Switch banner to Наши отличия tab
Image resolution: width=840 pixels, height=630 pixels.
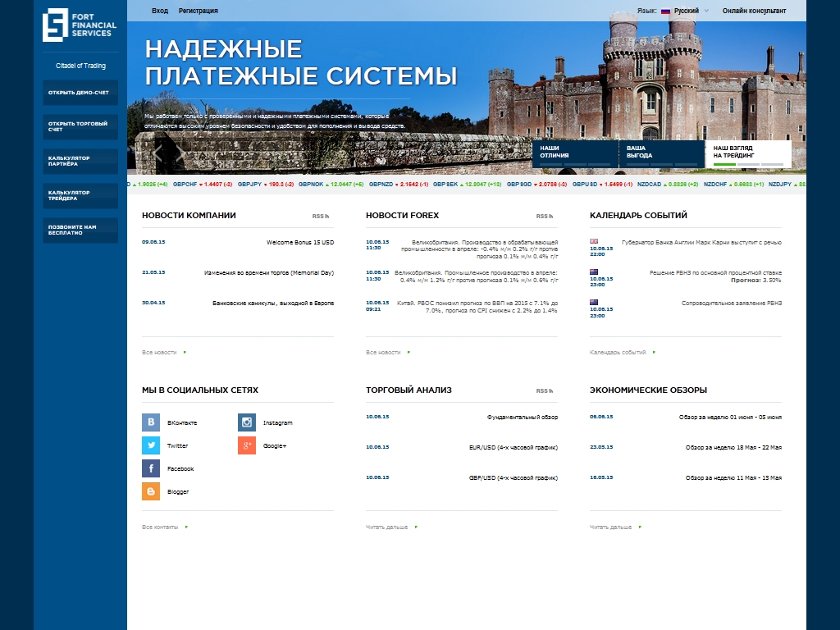574,153
